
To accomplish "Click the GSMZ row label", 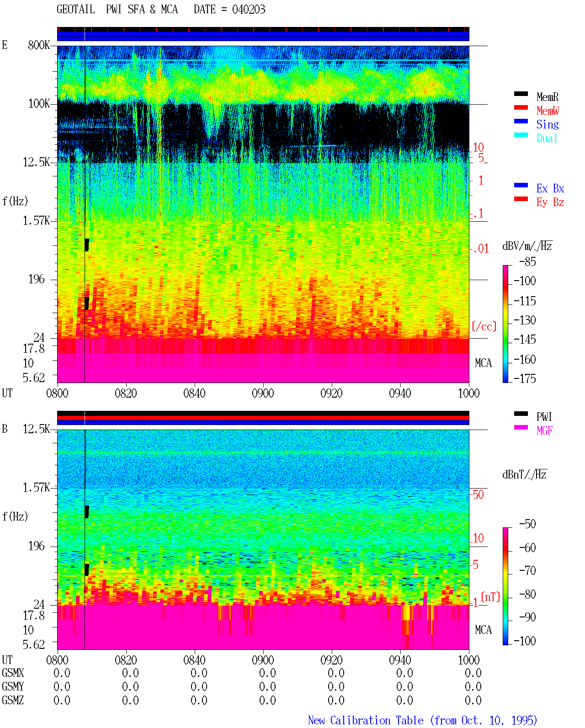I will 13,701.
